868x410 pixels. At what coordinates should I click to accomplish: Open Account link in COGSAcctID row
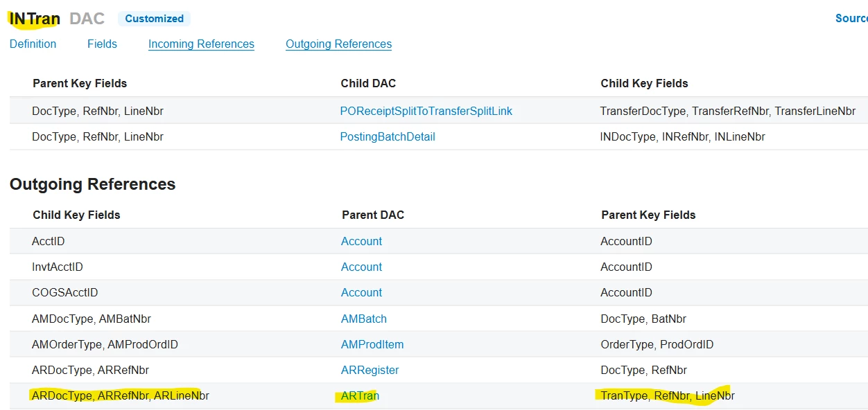(361, 292)
